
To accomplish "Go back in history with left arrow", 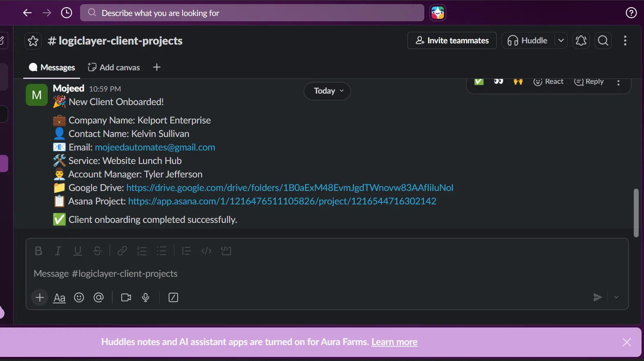I will (27, 13).
